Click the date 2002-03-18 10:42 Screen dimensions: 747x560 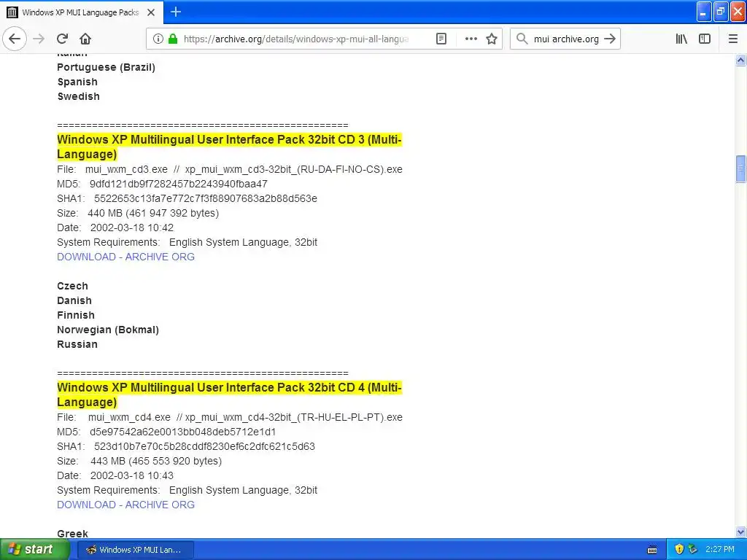pyautogui.click(x=132, y=227)
